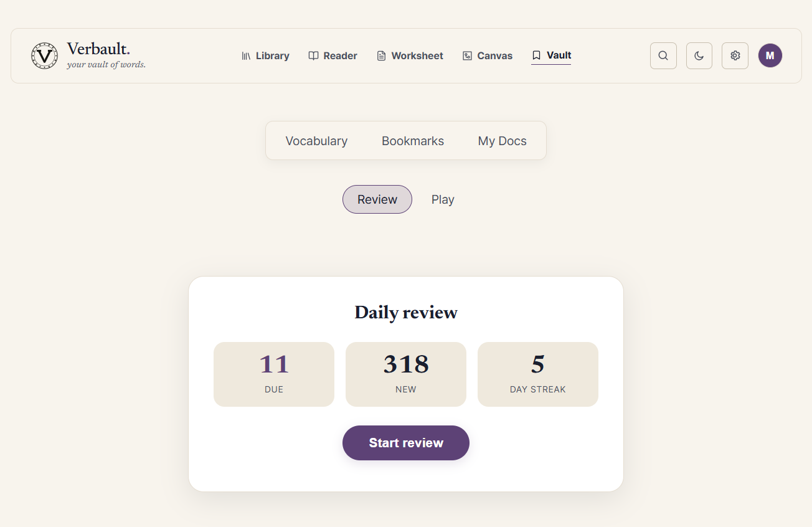Click the 5 Day Streak card
Image resolution: width=812 pixels, height=527 pixels.
pyautogui.click(x=538, y=374)
